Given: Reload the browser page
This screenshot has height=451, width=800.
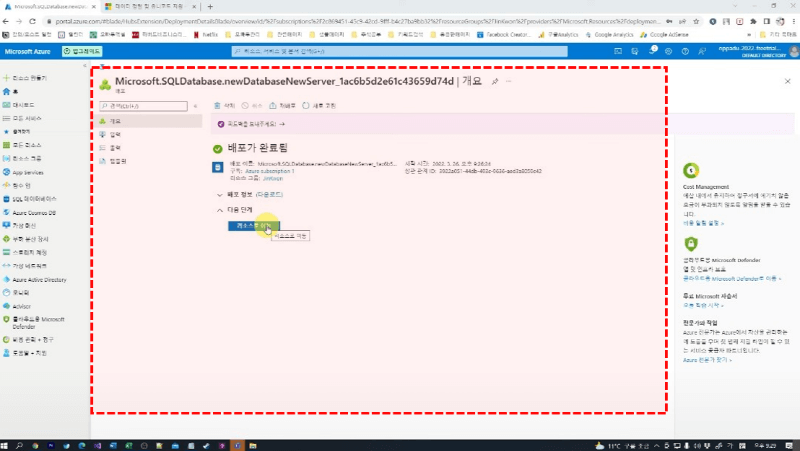Looking at the screenshot, I should coord(32,21).
